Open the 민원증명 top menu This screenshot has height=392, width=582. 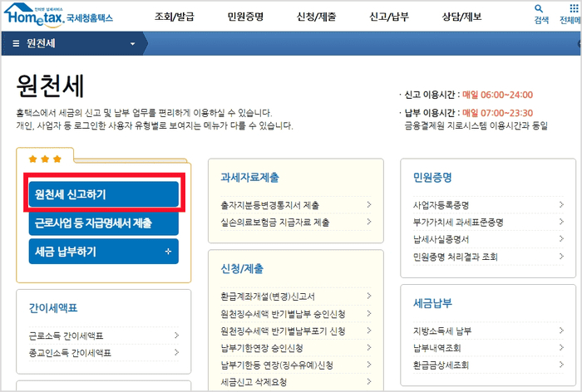click(x=245, y=17)
